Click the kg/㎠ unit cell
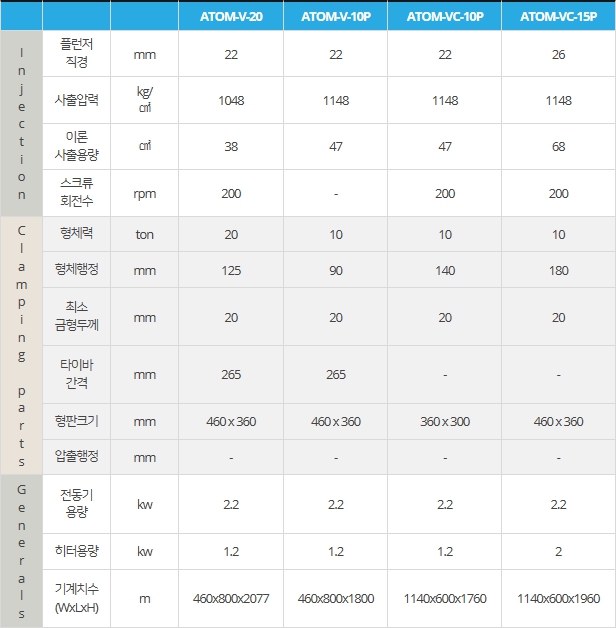Image resolution: width=616 pixels, height=628 pixels. pos(145,100)
